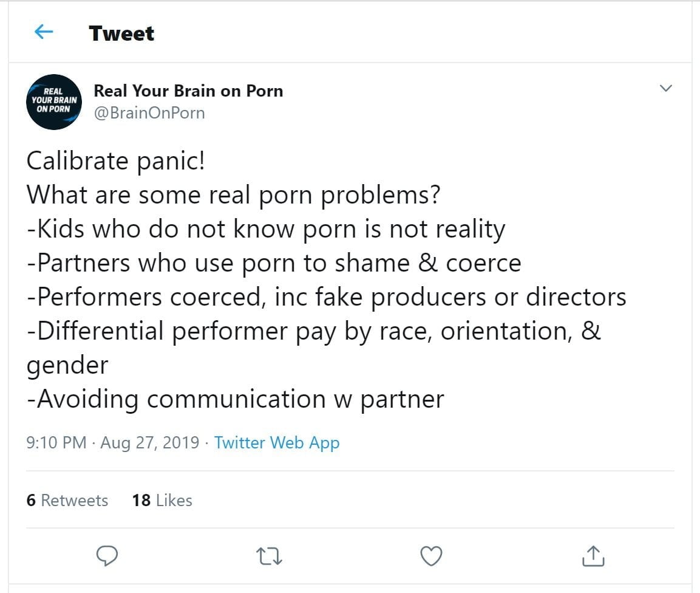Expand the tweet options chevron
Screen dimensions: 700x593
(x=666, y=89)
